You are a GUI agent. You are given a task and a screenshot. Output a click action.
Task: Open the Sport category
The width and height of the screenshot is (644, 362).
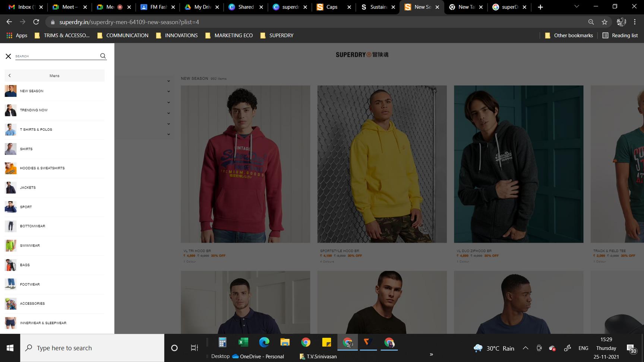tap(26, 207)
